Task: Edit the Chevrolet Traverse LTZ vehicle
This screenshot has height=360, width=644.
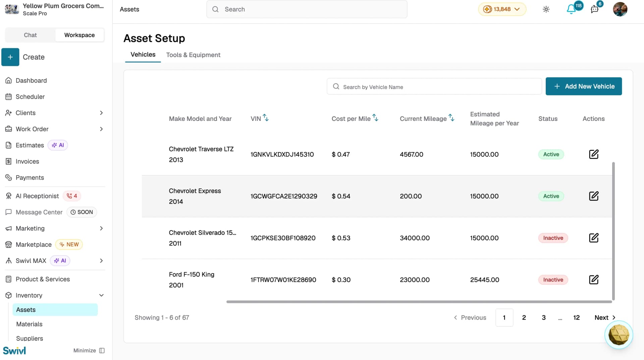Action: point(594,154)
